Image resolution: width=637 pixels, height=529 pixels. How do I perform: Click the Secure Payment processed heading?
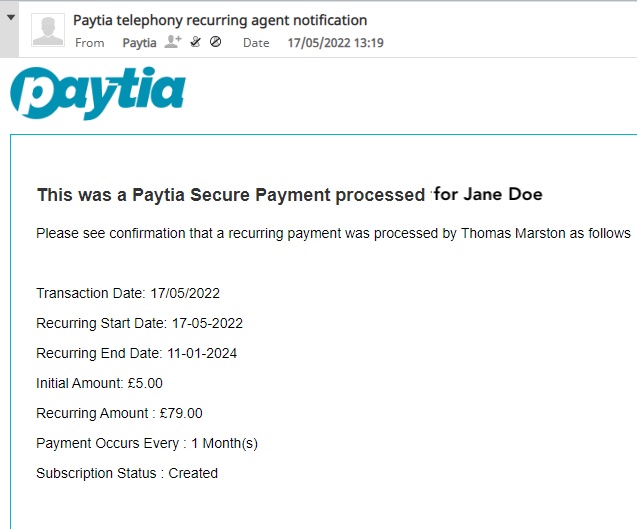(x=290, y=195)
